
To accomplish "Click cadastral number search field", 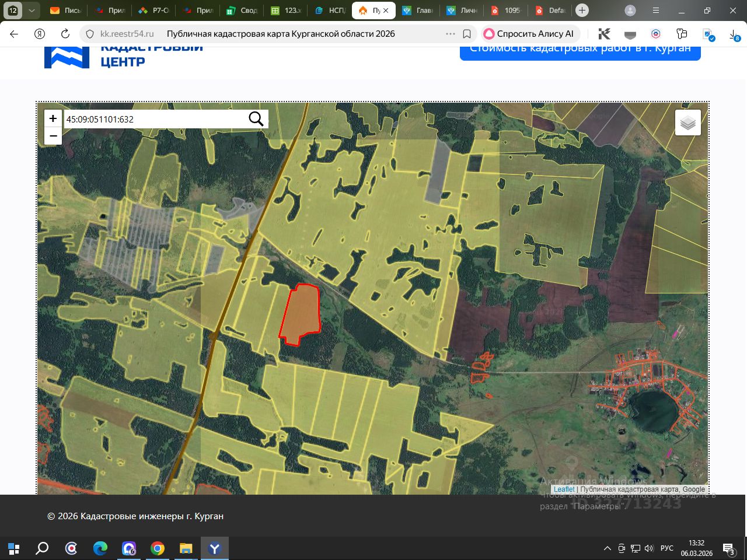I will tap(155, 119).
